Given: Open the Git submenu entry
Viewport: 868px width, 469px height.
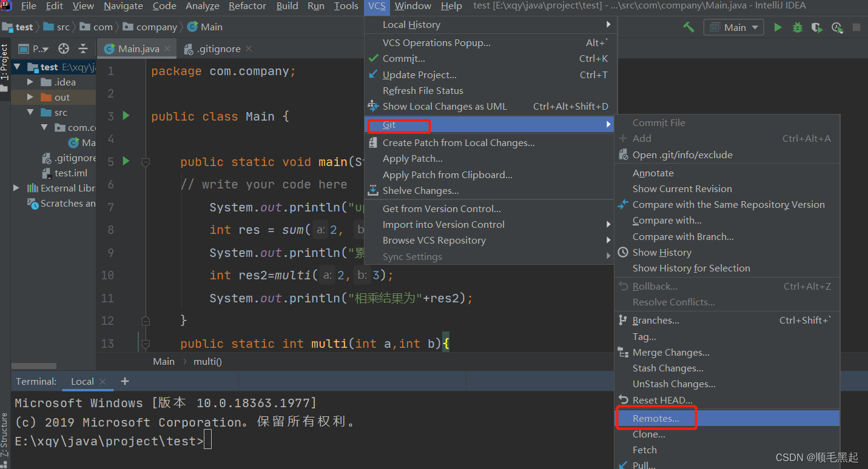Looking at the screenshot, I should tap(490, 125).
